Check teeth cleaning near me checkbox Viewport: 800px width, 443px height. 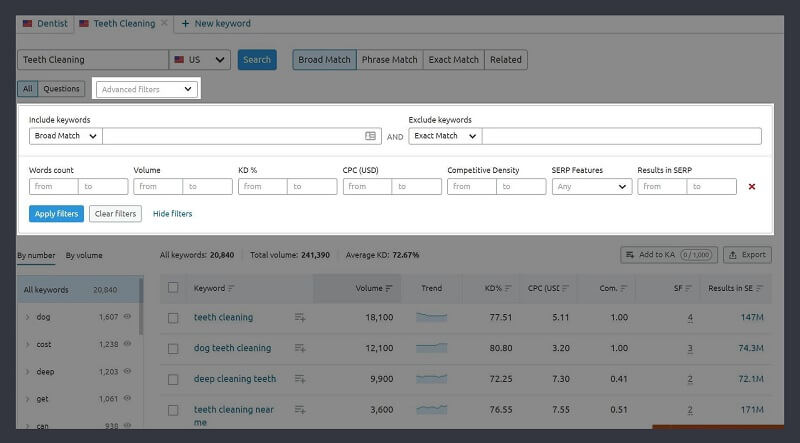tap(173, 410)
